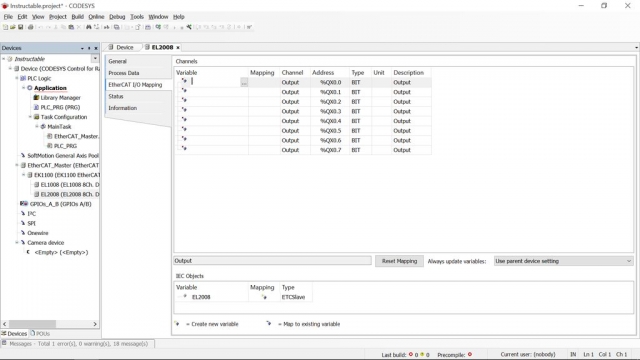Click the Login icon in toolbar
Image resolution: width=640 pixels, height=360 pixels.
(x=158, y=27)
